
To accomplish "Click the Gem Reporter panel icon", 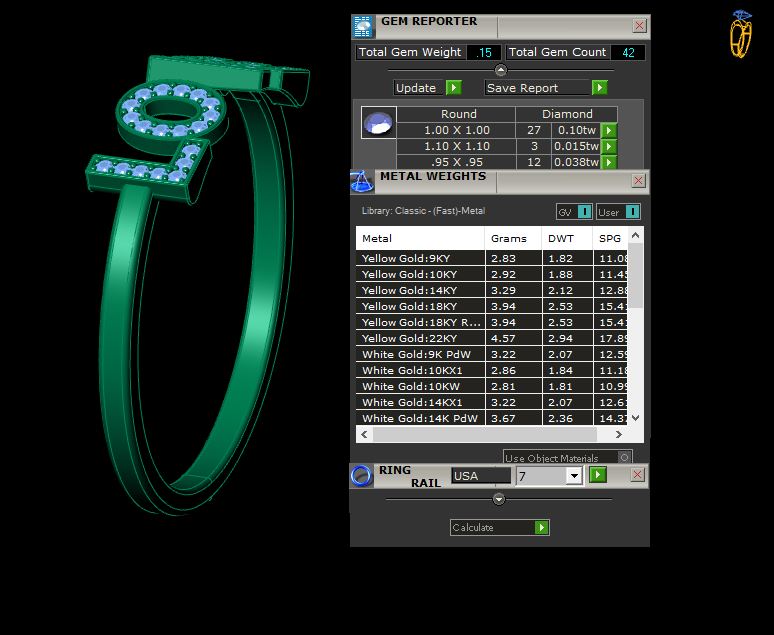I will coord(363,27).
